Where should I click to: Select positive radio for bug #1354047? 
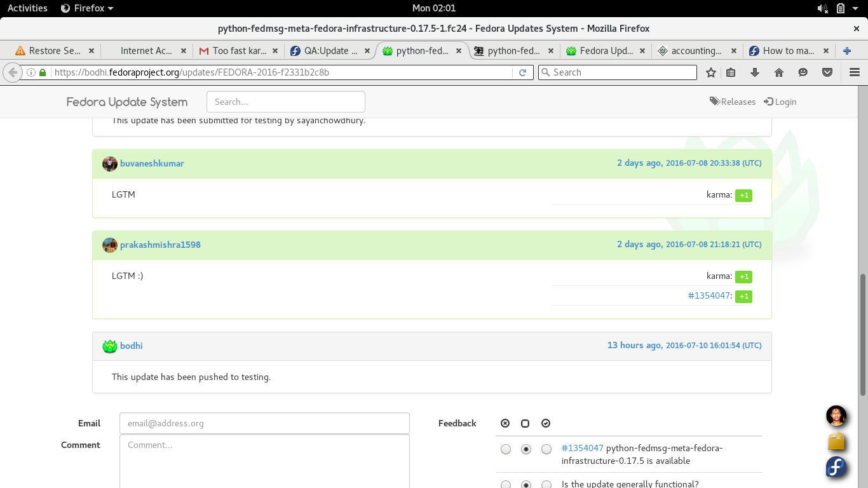(546, 449)
